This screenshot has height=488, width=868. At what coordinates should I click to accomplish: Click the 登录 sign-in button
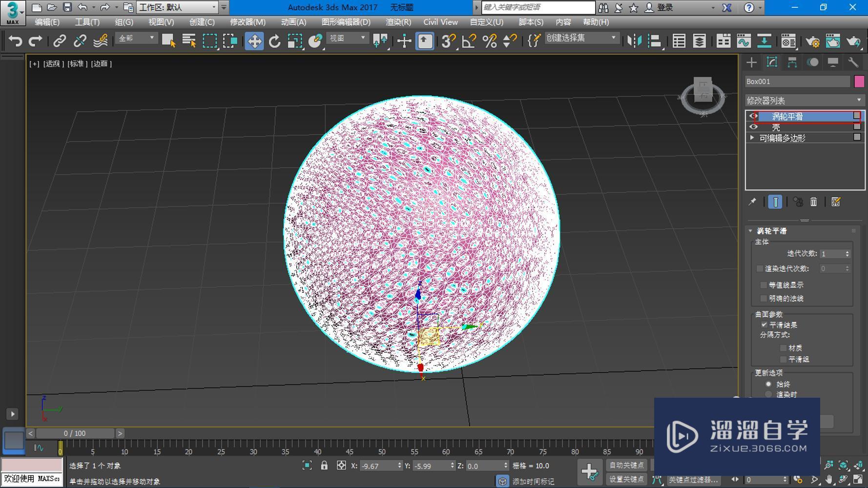(659, 7)
